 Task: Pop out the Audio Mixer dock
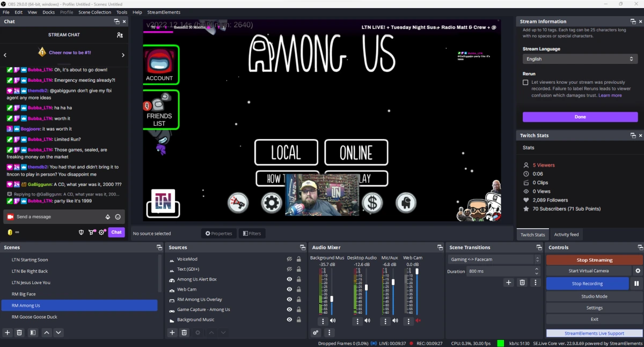pyautogui.click(x=439, y=248)
